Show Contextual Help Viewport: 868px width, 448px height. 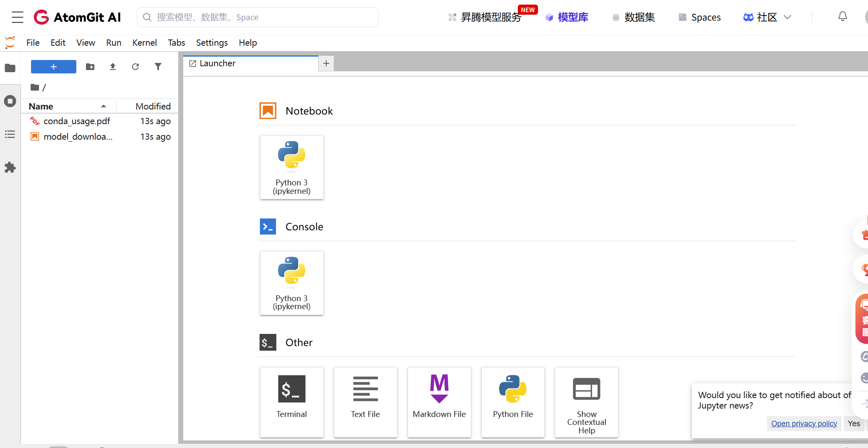[x=587, y=402]
